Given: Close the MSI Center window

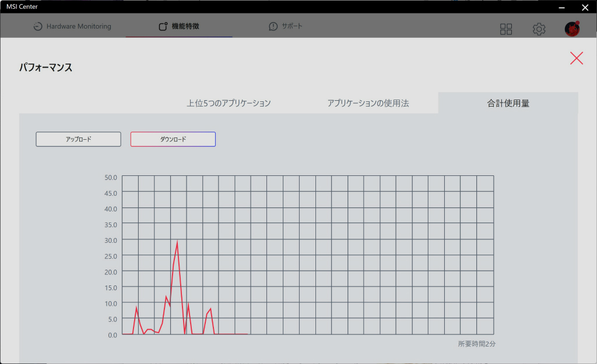Looking at the screenshot, I should point(585,7).
